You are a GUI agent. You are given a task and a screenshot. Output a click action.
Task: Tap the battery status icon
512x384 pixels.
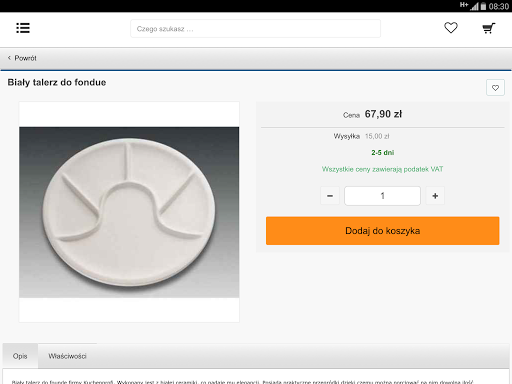(x=483, y=6)
